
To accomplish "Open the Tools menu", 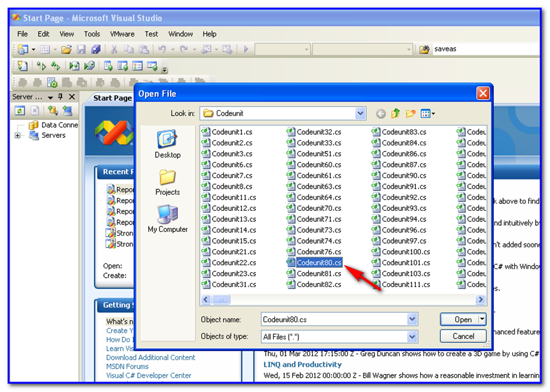I will click(92, 34).
